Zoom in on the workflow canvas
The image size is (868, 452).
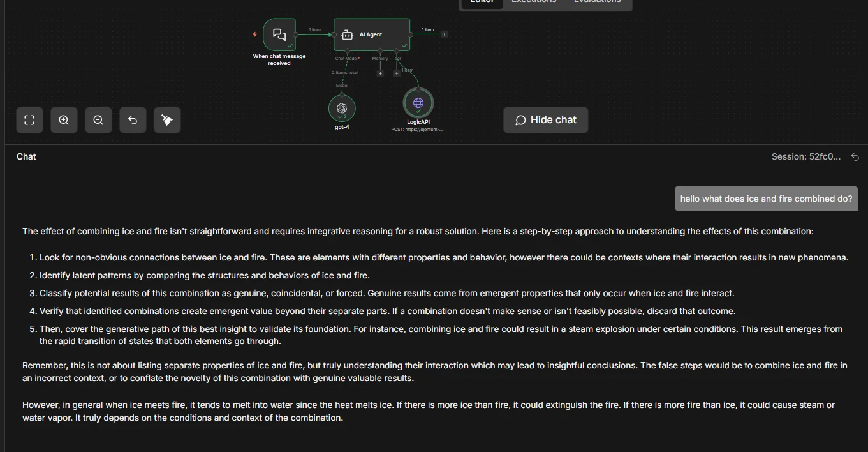coord(64,120)
